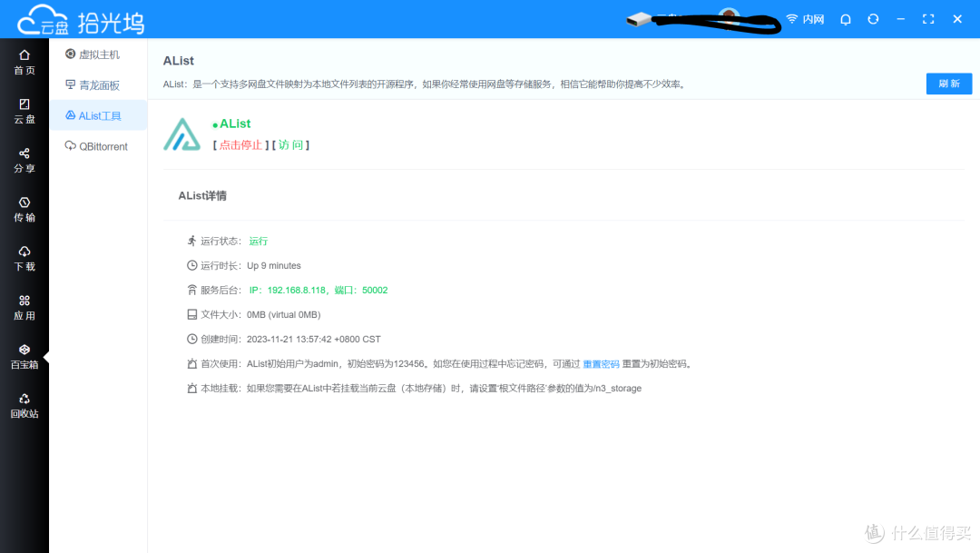Click the running-man icon beside 运行状态
Screen dimensions: 980x553
(x=191, y=241)
